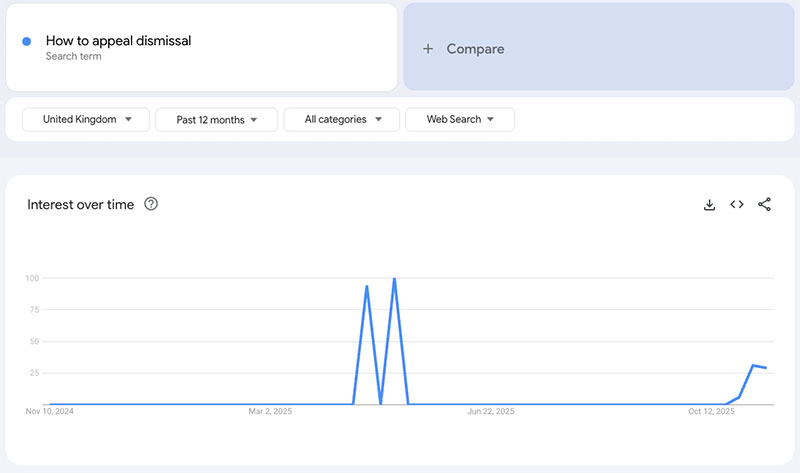Select the Nov 10, 2024 axis label
Screen dimensions: 800x473
[x=51, y=411]
